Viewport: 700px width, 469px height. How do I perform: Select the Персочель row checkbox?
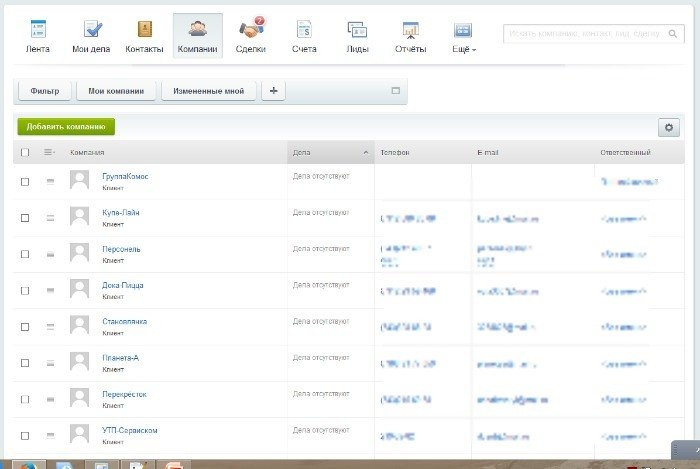click(x=25, y=254)
